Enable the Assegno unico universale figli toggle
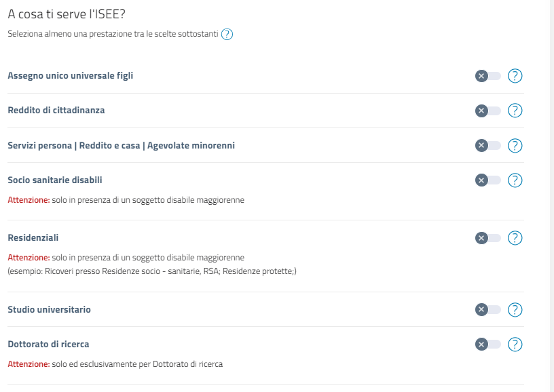554x392 pixels. click(488, 76)
